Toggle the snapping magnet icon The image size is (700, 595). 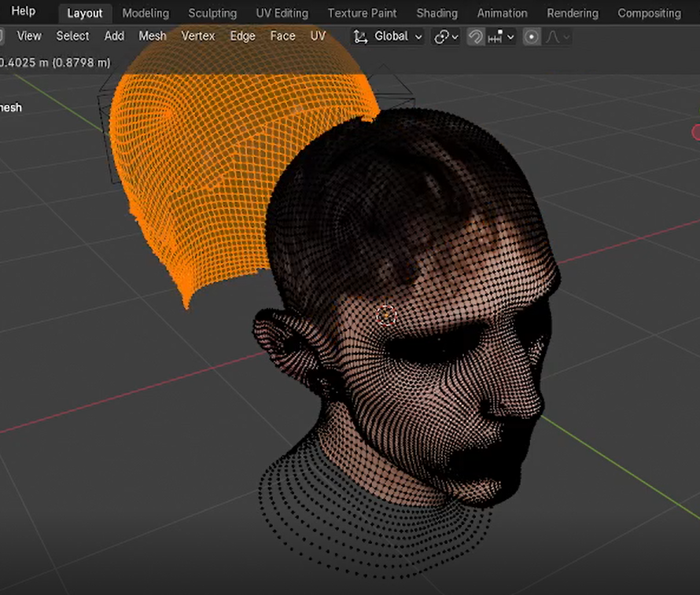[475, 36]
